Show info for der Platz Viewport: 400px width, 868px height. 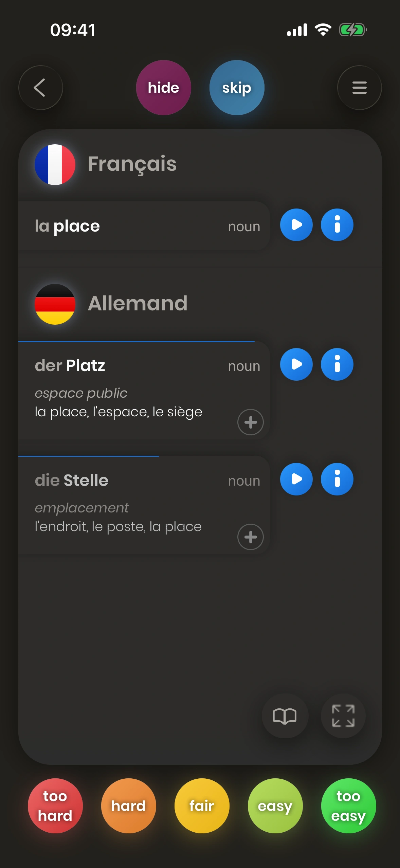tap(337, 364)
